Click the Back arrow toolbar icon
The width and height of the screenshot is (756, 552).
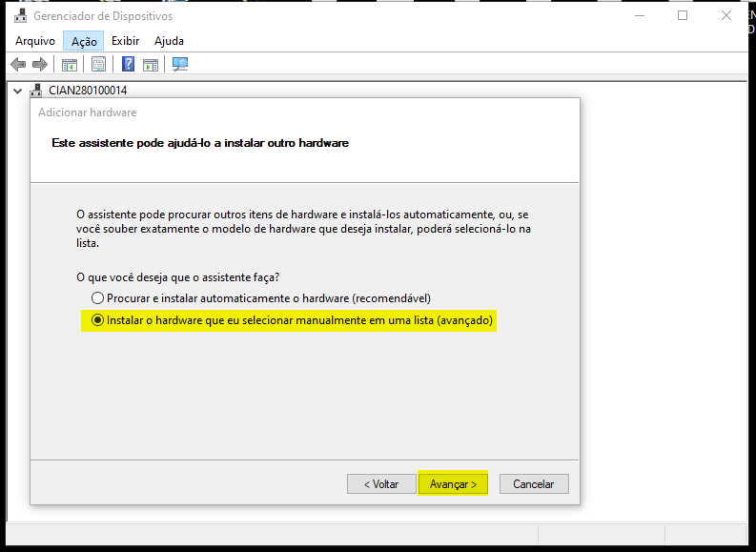point(18,64)
